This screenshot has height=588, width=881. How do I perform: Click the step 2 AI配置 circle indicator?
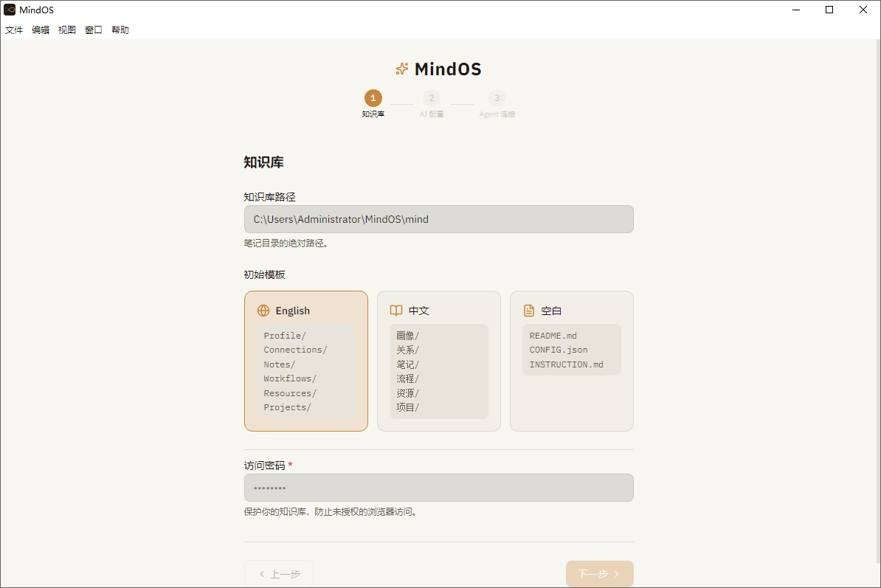[x=432, y=97]
